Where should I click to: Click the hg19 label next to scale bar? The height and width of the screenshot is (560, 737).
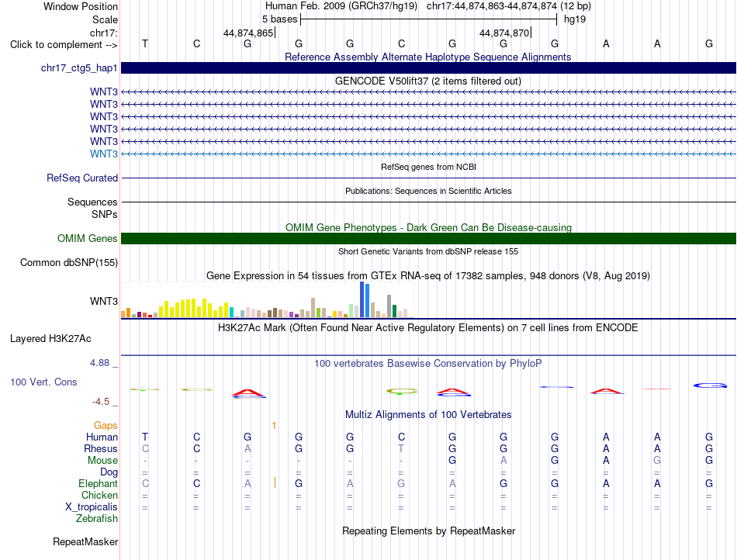pyautogui.click(x=575, y=19)
